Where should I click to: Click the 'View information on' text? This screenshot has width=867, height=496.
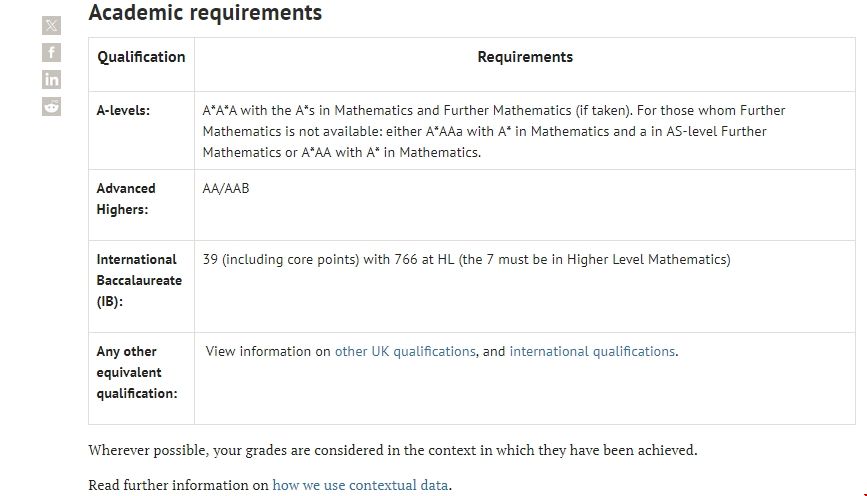coord(268,352)
